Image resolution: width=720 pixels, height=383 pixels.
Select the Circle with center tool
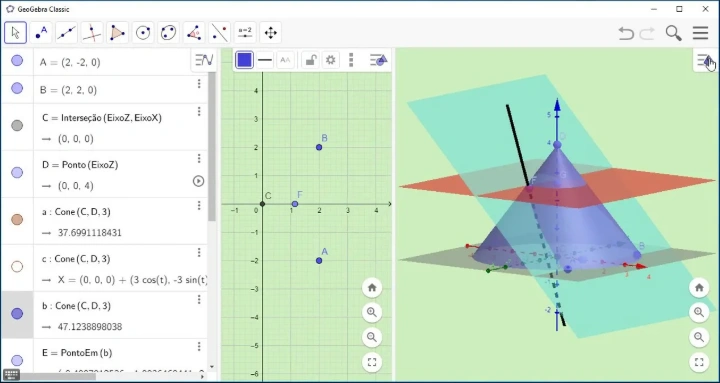(x=143, y=33)
